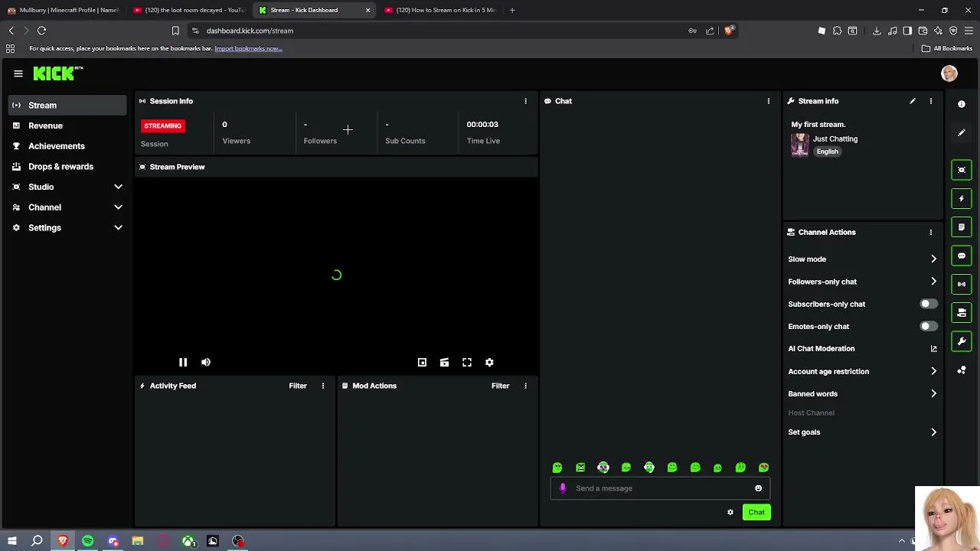Open the hamburger menu beside the Kick logo
980x551 pixels.
point(18,73)
